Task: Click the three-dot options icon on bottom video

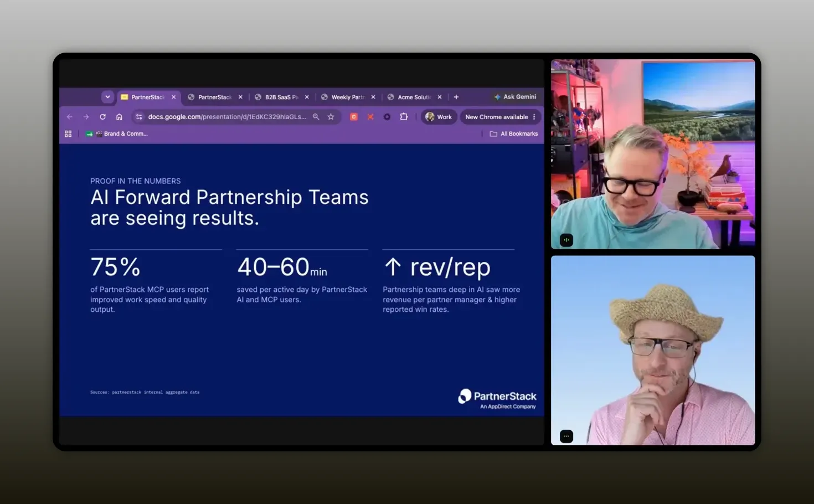Action: [566, 436]
